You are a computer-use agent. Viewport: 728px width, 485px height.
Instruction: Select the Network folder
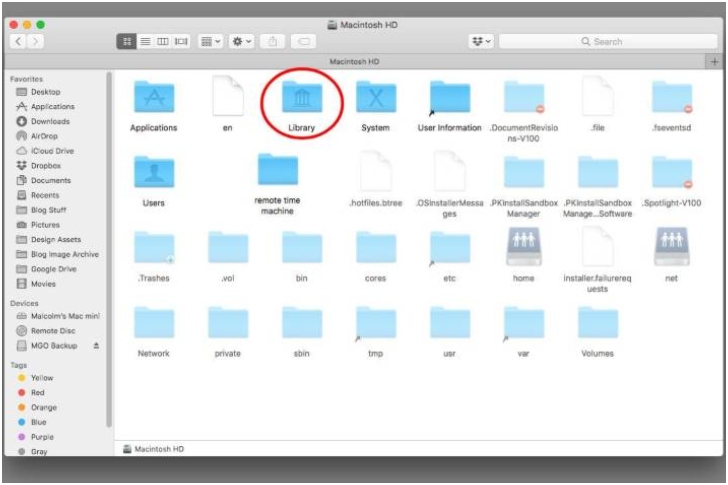click(154, 323)
